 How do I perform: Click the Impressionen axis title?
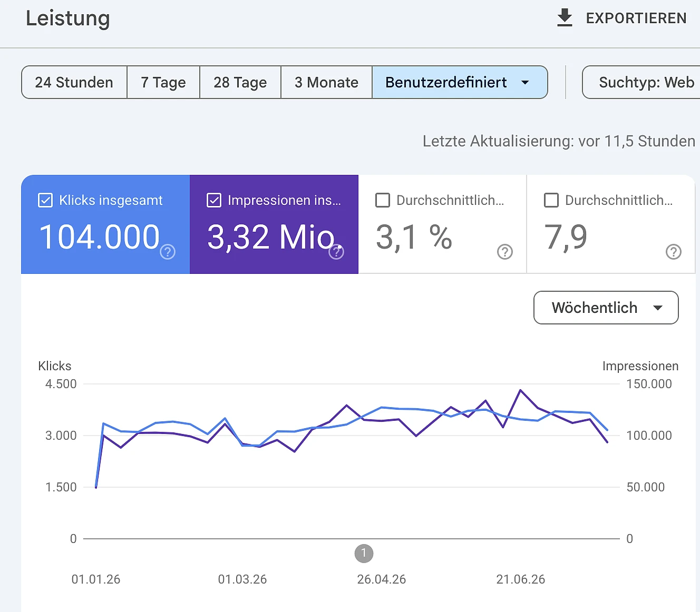[640, 366]
